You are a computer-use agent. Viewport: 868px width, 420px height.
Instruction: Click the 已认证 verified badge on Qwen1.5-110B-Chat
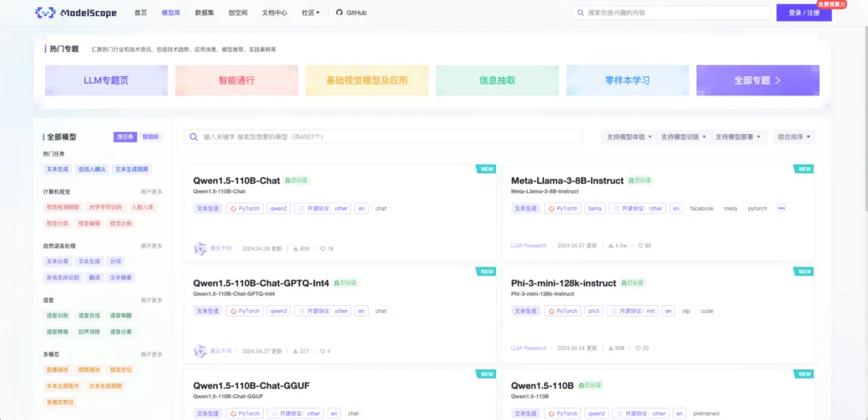[297, 181]
